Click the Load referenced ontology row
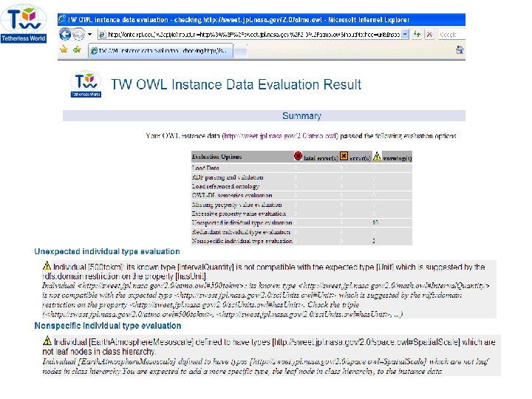 point(301,186)
